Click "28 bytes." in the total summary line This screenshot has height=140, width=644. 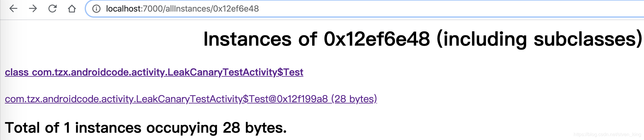pos(255,128)
